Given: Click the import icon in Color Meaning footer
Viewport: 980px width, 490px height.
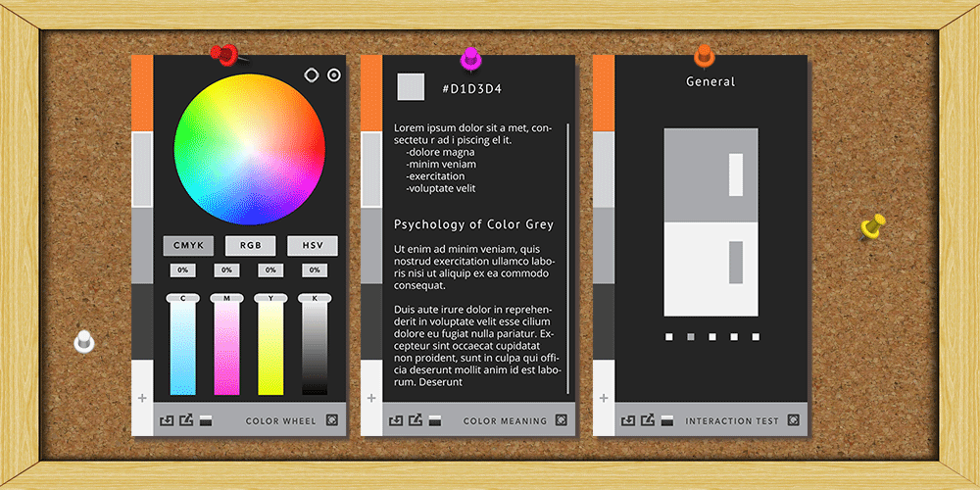Looking at the screenshot, I should pyautogui.click(x=396, y=421).
